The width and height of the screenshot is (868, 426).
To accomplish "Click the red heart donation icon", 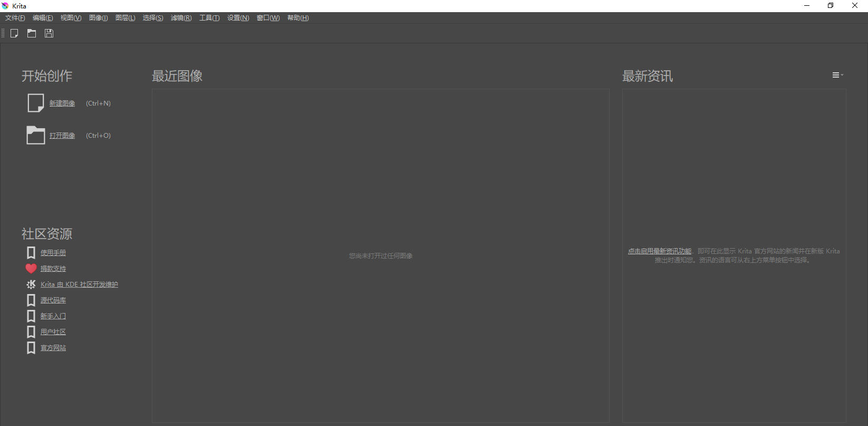I will tap(31, 269).
